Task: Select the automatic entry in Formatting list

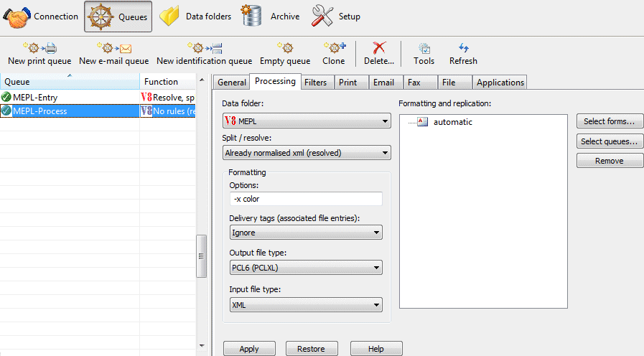Action: tap(452, 122)
